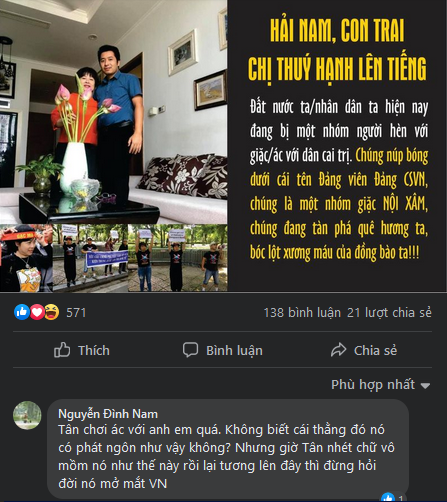Expand the sort arrow next to Phù hợp nhất
Viewport: 447px width, 502px height.
click(425, 386)
